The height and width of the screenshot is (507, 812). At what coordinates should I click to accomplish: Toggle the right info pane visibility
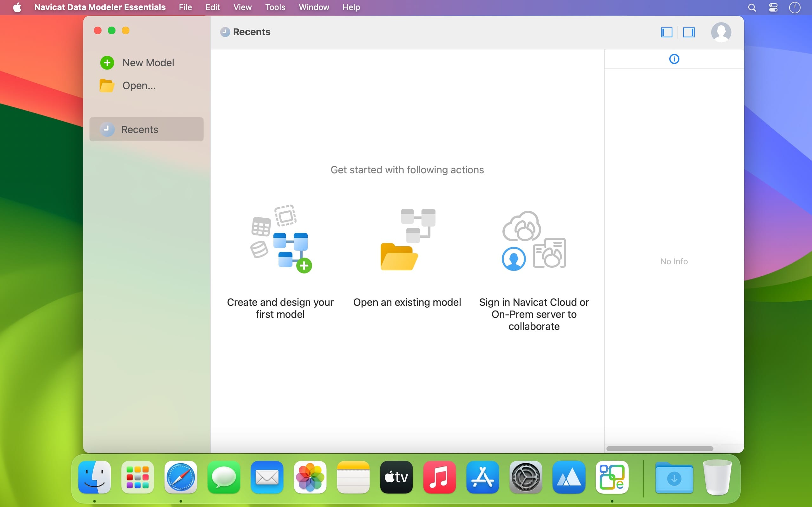(x=689, y=32)
